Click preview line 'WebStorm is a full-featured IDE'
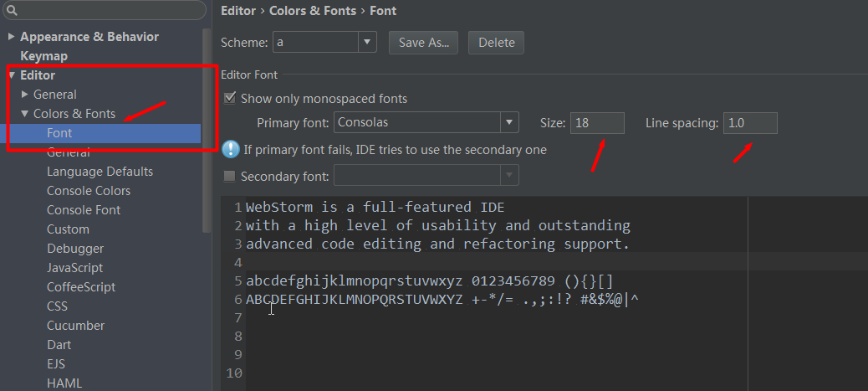Image resolution: width=868 pixels, height=391 pixels. point(375,208)
